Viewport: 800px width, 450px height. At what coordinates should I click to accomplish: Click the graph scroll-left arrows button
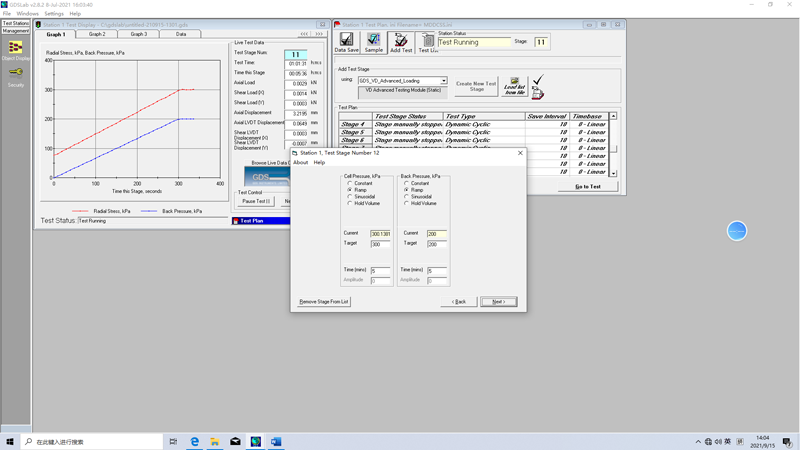pyautogui.click(x=304, y=34)
